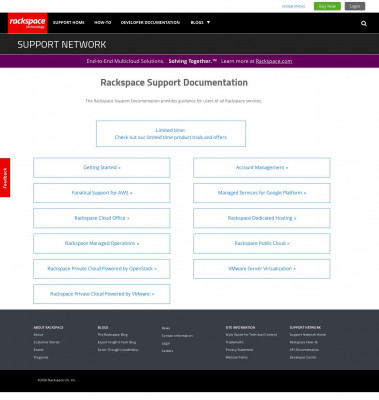Click Legal footer link
The height and width of the screenshot is (400, 379).
pos(166,344)
